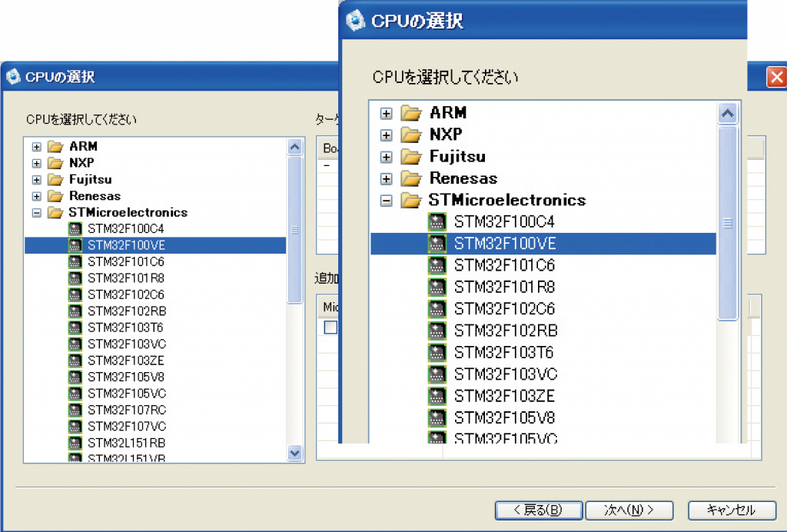Go back with the 戻る(B) button
The width and height of the screenshot is (787, 532).
pyautogui.click(x=539, y=510)
